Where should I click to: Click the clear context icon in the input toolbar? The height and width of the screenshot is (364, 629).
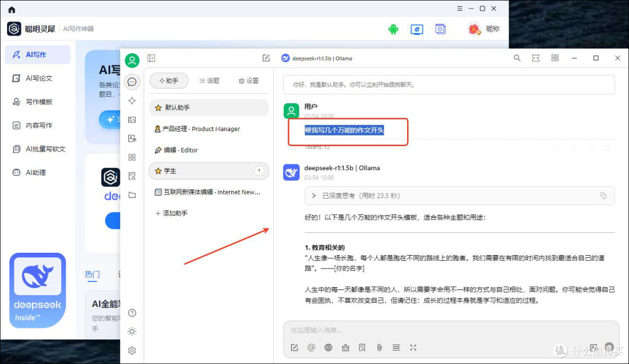(x=397, y=348)
